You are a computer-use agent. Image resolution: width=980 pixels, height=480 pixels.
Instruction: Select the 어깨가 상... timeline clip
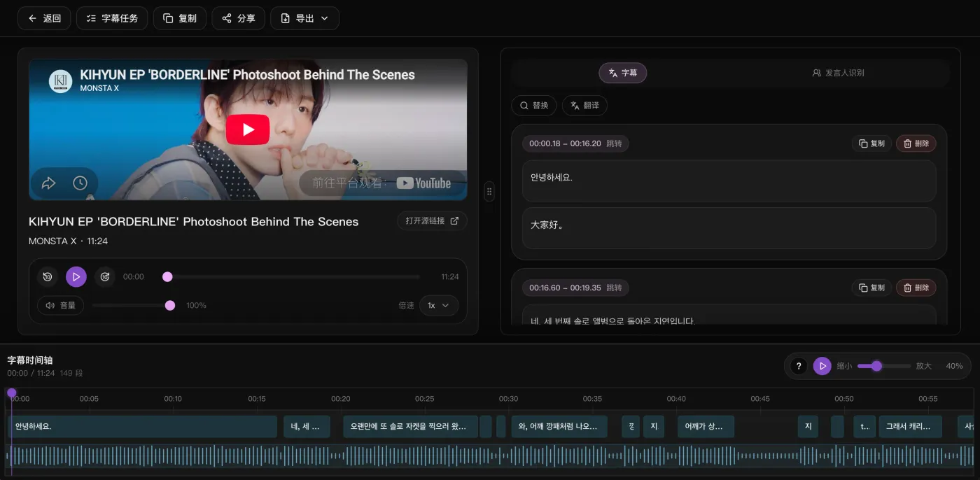(x=706, y=427)
